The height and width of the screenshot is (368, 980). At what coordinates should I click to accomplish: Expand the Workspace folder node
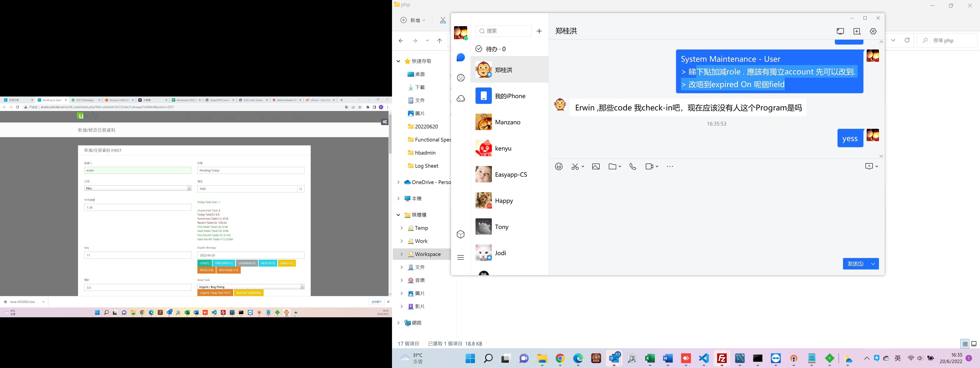tap(401, 254)
